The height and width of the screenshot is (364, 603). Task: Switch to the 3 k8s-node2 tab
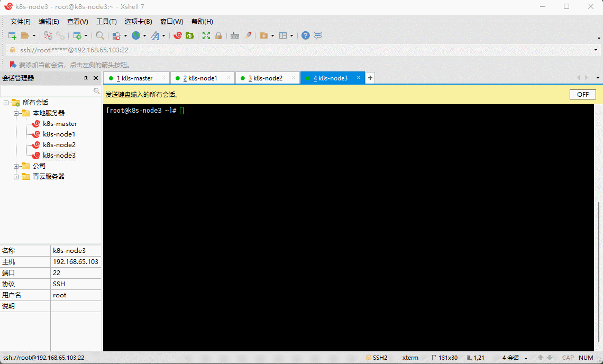tap(267, 78)
